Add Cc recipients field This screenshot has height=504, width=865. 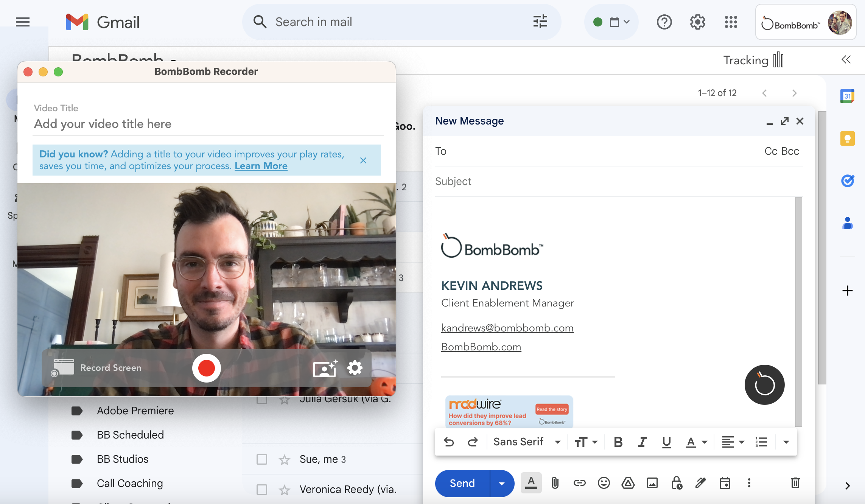[x=771, y=151]
